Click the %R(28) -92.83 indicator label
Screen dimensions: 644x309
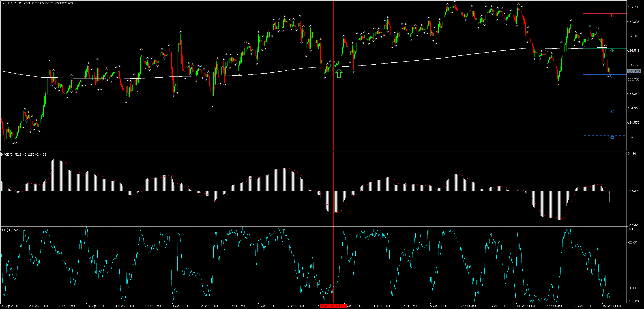(12, 230)
